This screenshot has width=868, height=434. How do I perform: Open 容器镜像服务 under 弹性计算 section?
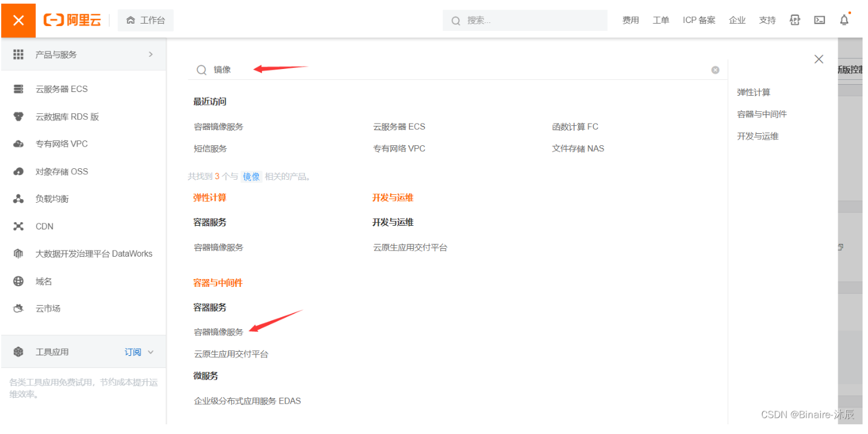pyautogui.click(x=218, y=247)
